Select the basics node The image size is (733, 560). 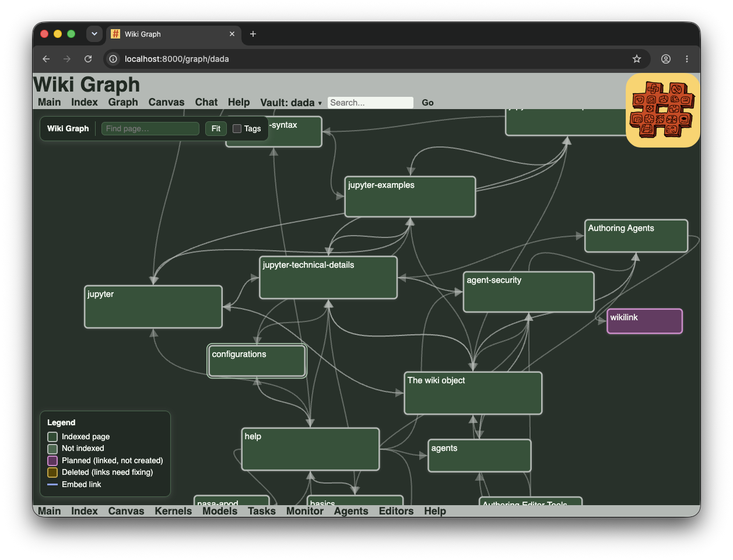point(355,501)
